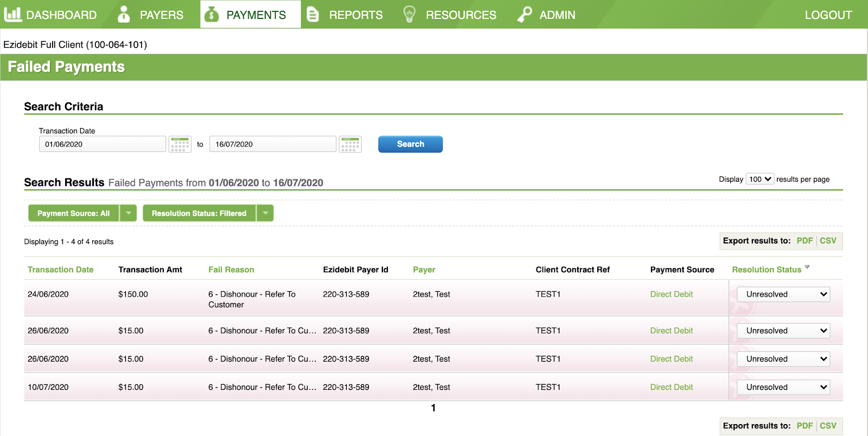Click payer ID 220-313-589 in 24/06/2020 row
The height and width of the screenshot is (436, 868).
346,294
